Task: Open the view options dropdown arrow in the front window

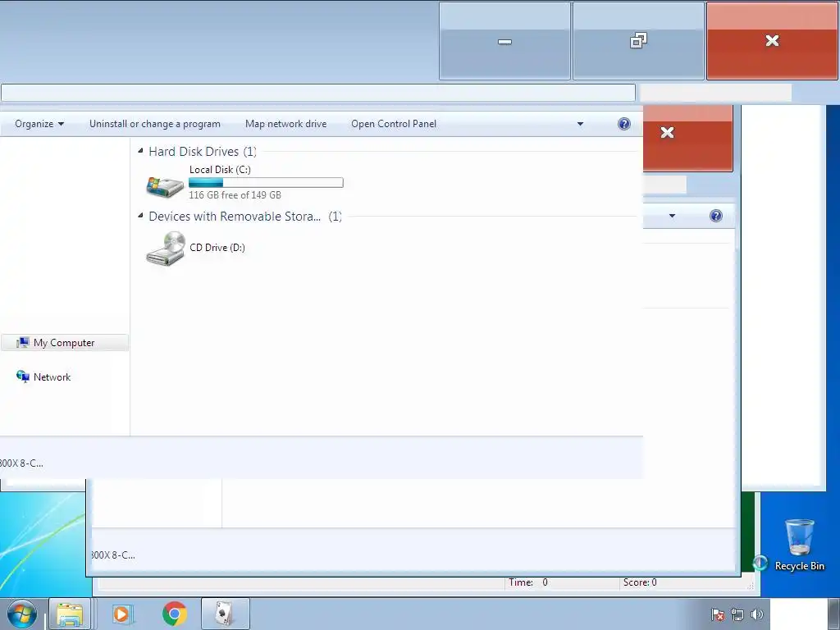Action: 580,124
